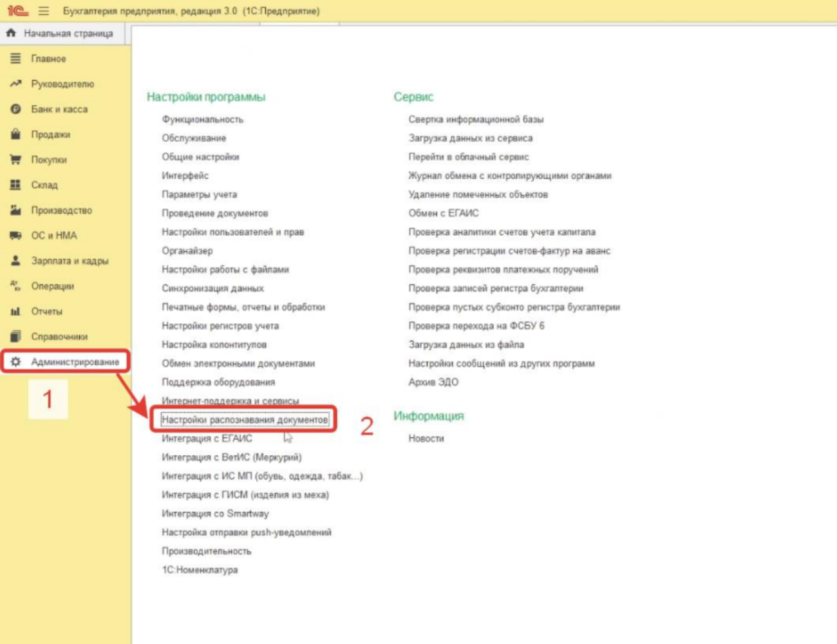Open Настройки регистров учета link

(x=220, y=325)
